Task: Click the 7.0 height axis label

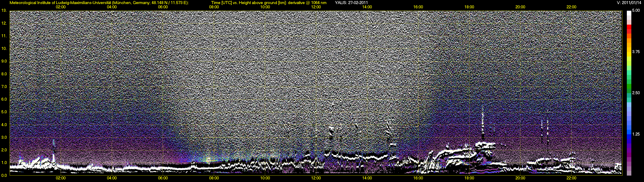Action: (4, 87)
